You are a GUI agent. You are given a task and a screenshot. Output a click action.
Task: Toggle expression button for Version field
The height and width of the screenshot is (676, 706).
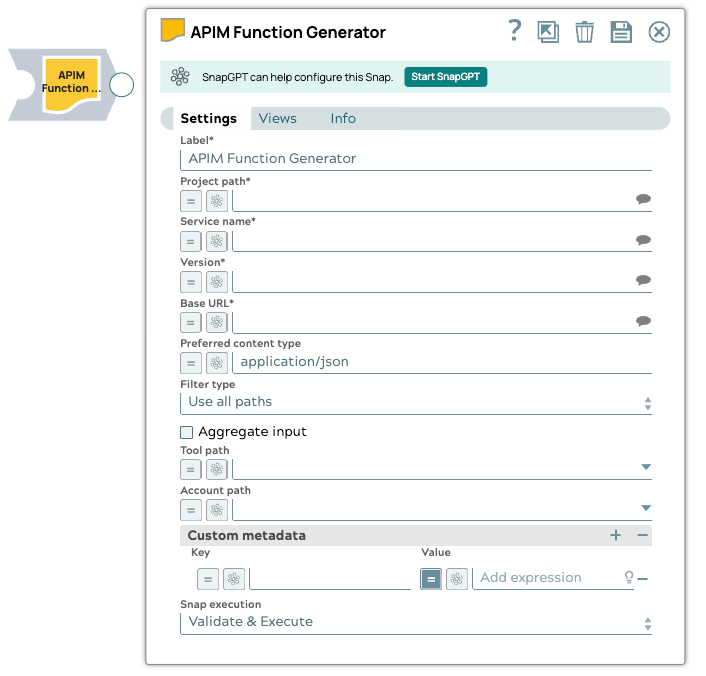tap(191, 282)
